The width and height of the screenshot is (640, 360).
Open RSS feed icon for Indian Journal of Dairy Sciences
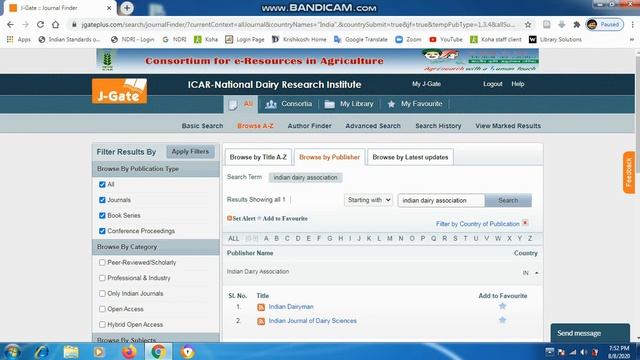click(261, 322)
